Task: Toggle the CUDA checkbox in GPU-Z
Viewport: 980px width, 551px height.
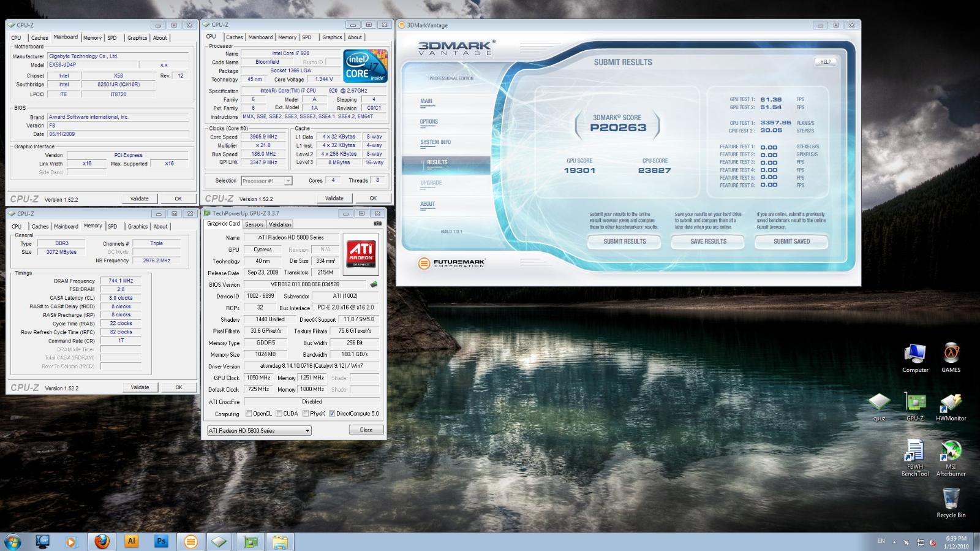Action: coord(279,414)
